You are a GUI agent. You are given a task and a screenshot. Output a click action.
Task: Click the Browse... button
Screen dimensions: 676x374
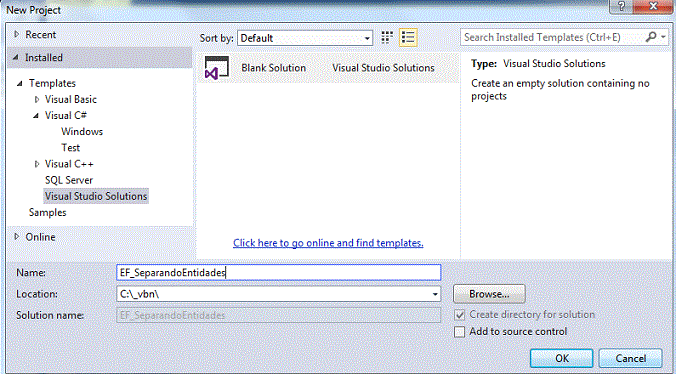coord(489,294)
